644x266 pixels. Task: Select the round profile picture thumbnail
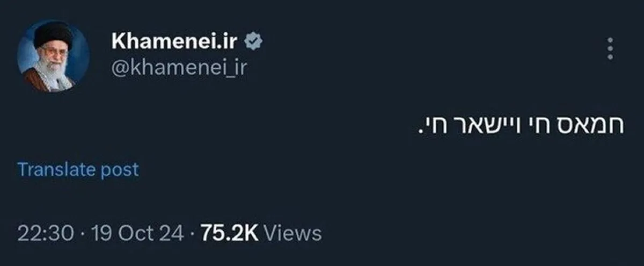(x=53, y=56)
